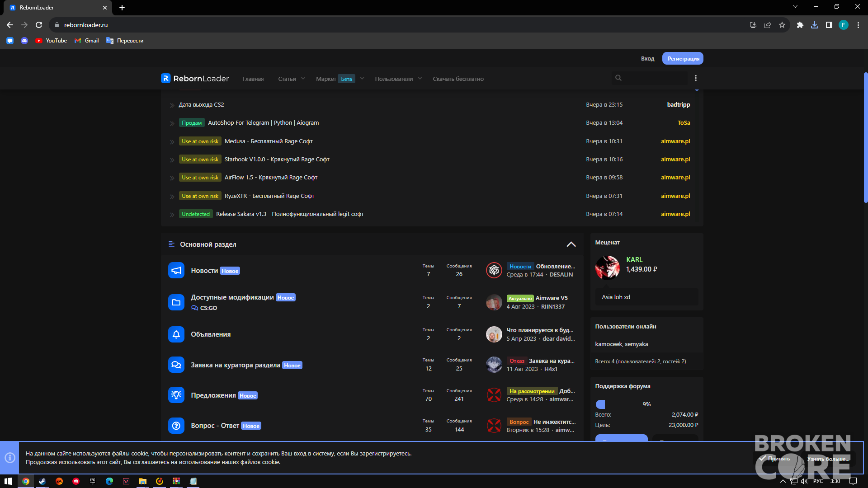Screen dimensions: 868x488
Task: Click the page vertical scrollbar
Action: pos(865,138)
